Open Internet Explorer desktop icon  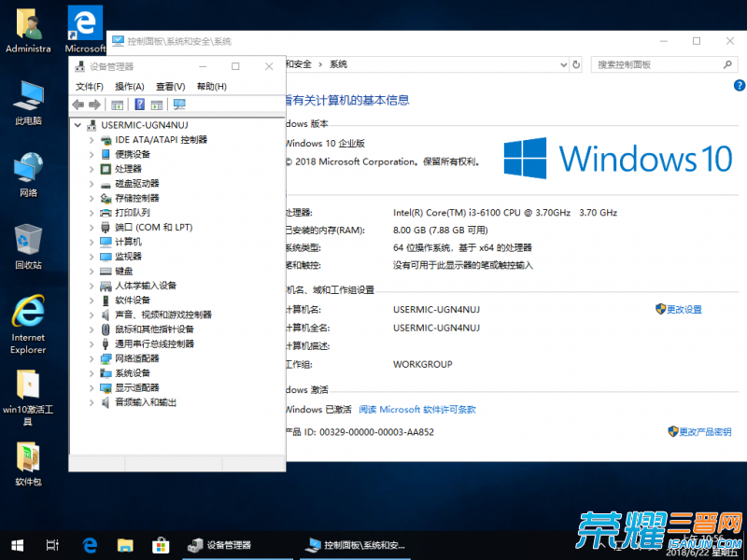[28, 324]
